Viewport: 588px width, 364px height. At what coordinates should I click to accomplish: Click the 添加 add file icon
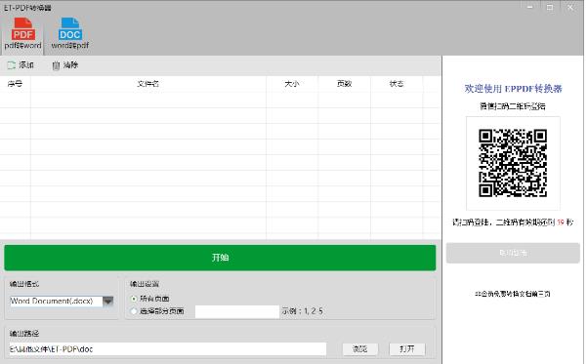point(12,65)
